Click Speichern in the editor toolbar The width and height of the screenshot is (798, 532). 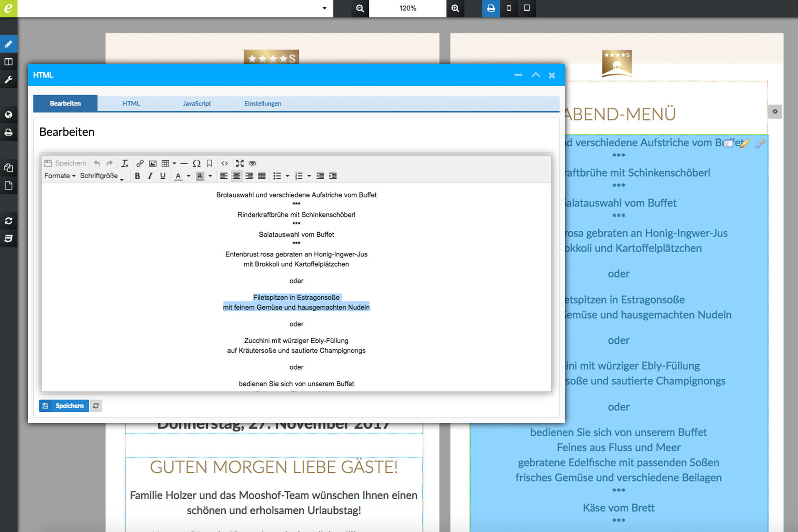[x=66, y=163]
